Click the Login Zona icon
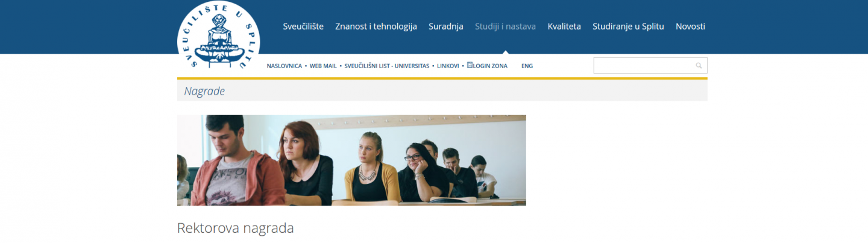The image size is (868, 243). (470, 65)
